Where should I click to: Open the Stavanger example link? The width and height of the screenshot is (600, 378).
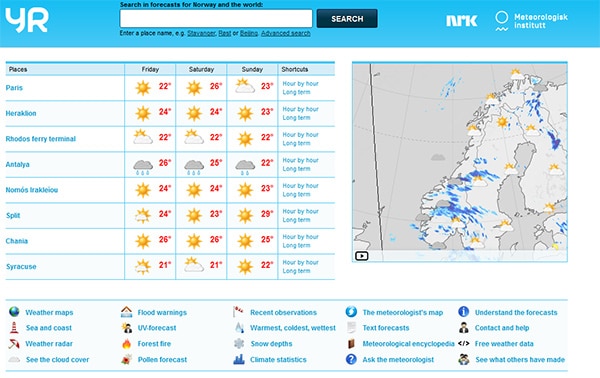point(201,33)
